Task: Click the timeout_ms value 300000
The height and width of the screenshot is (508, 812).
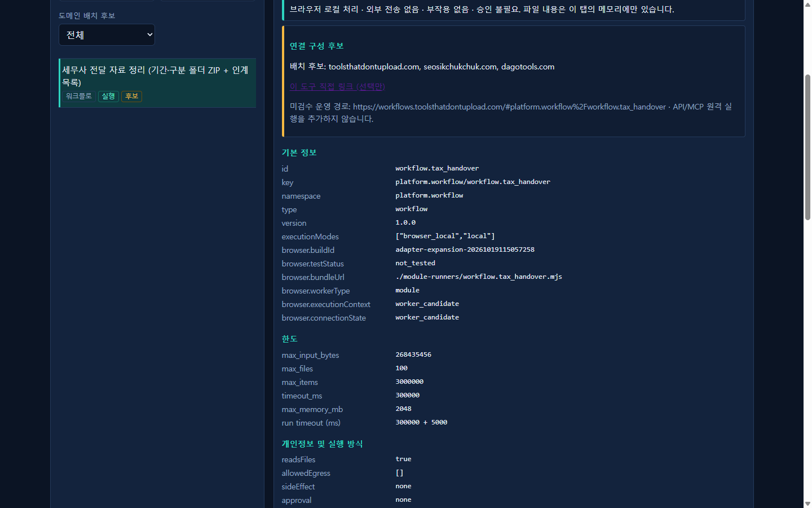Action: click(407, 395)
